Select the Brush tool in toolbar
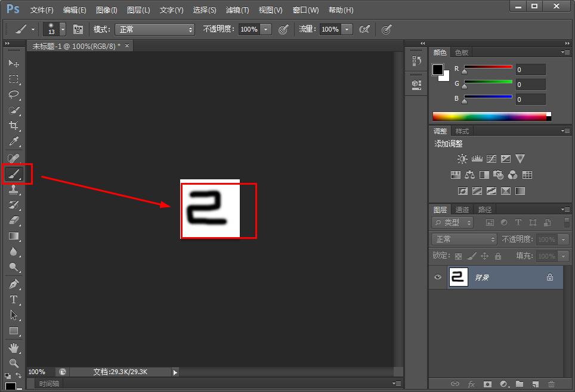 [14, 174]
